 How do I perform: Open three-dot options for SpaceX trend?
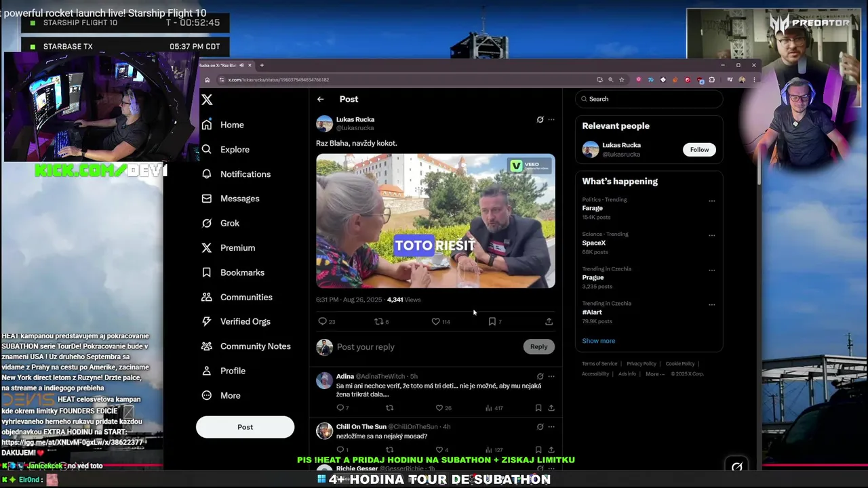pos(711,235)
